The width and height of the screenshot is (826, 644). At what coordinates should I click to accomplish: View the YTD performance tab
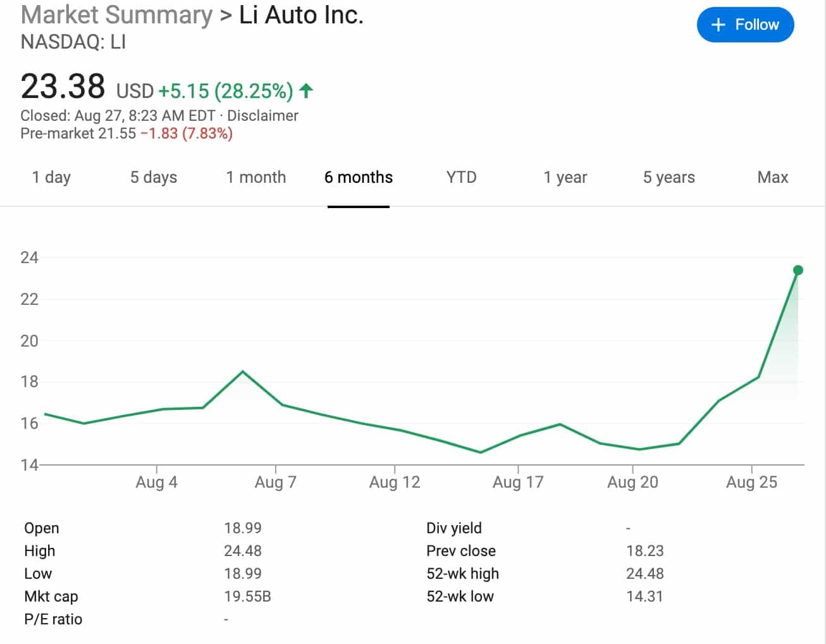[461, 178]
